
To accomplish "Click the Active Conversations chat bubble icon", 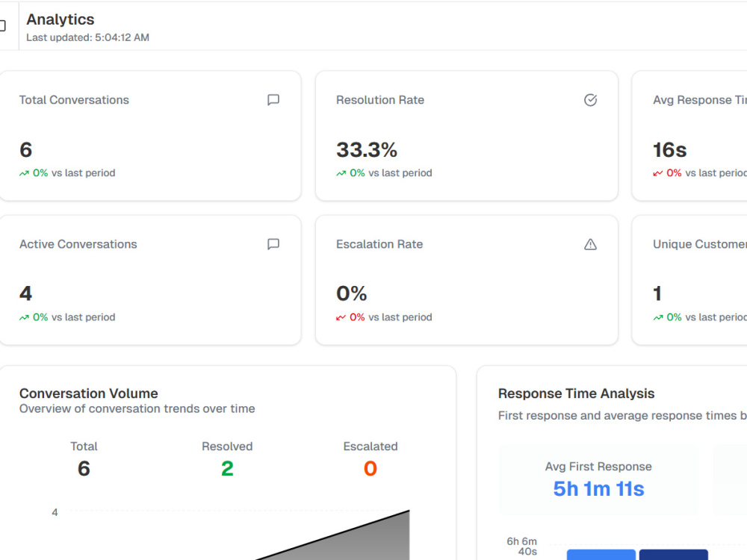I will click(273, 244).
